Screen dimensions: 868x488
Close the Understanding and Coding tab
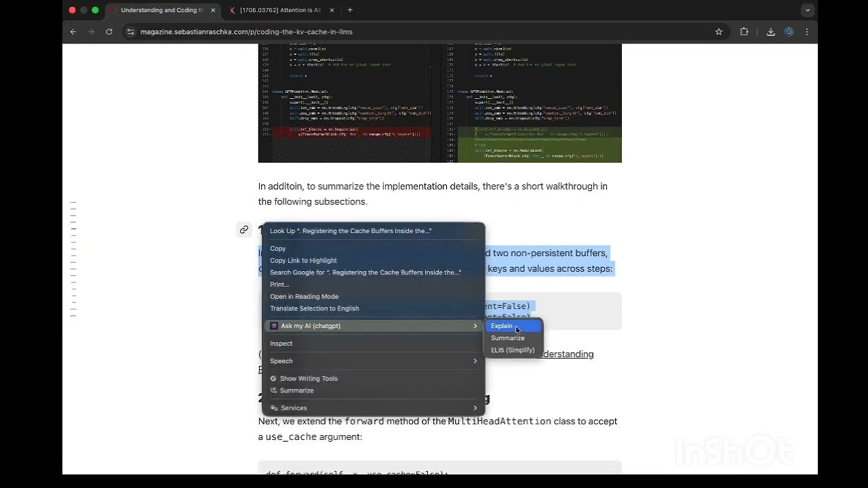[213, 10]
